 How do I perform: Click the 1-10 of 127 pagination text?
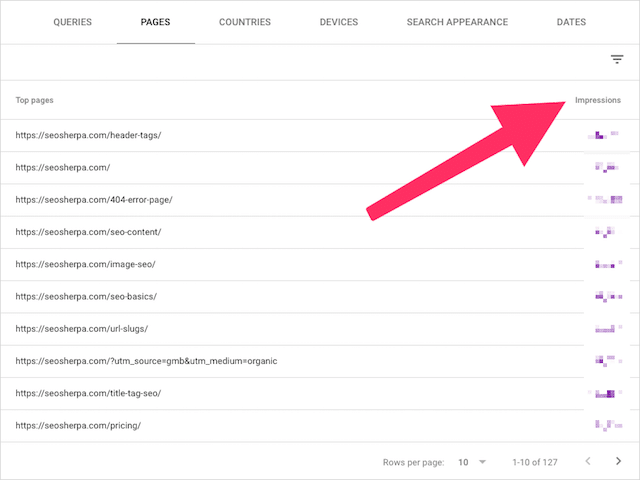[535, 462]
